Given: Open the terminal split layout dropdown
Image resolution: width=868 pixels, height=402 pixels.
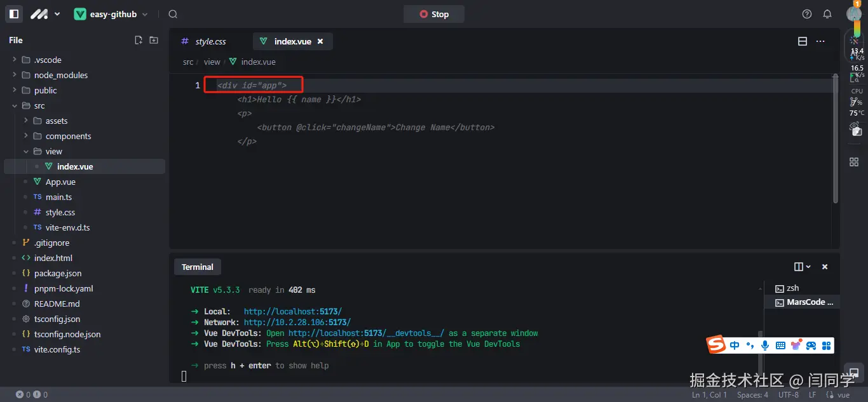Looking at the screenshot, I should point(803,267).
